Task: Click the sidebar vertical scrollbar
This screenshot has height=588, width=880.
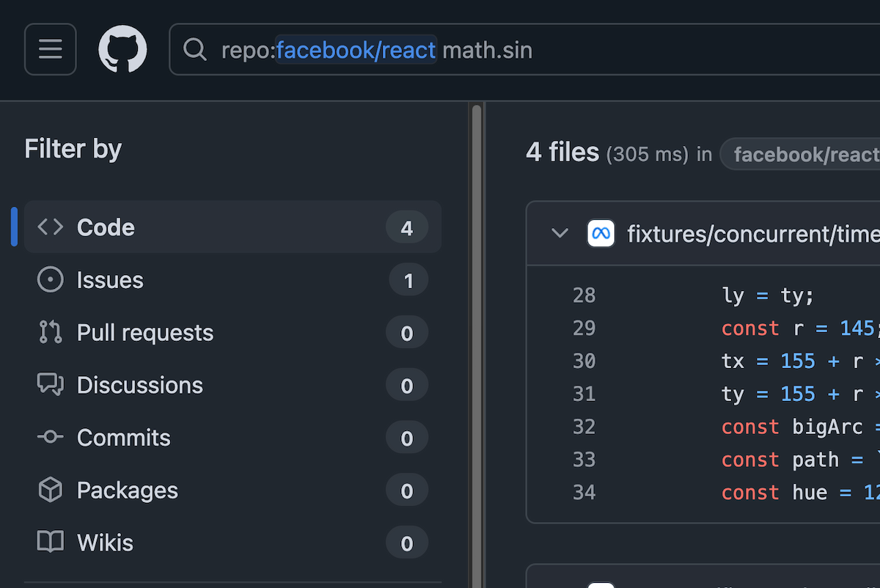Action: pos(477,330)
